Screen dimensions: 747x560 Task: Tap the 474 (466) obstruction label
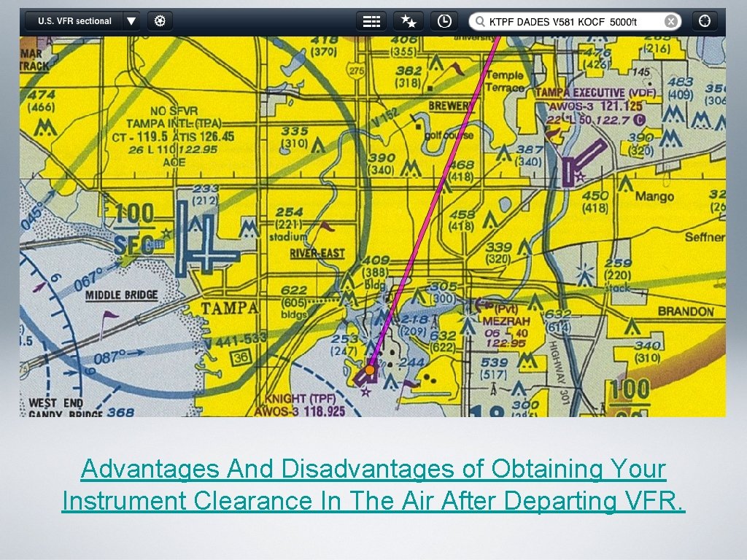[x=41, y=101]
